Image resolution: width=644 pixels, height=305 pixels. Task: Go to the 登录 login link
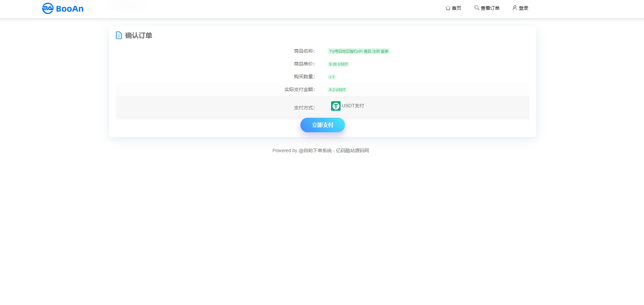[x=523, y=8]
